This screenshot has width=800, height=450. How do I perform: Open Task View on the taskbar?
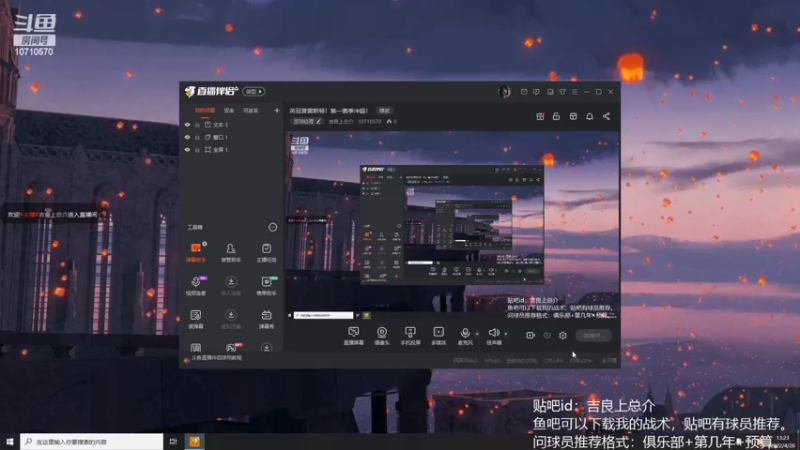(x=173, y=442)
